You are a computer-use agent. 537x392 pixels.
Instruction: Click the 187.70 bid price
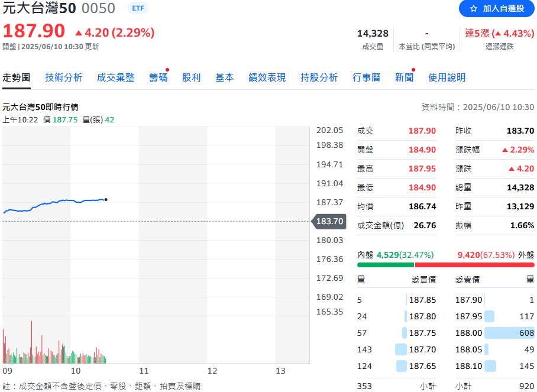tap(423, 349)
